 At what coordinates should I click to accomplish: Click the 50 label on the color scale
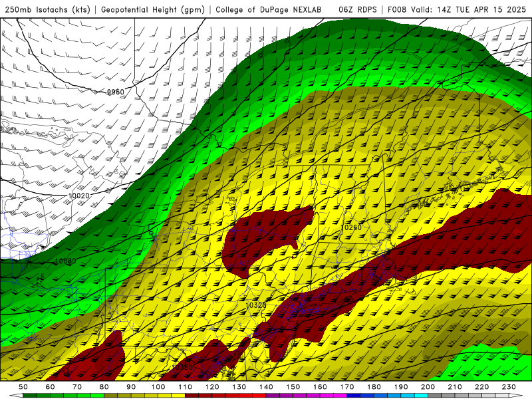click(23, 387)
